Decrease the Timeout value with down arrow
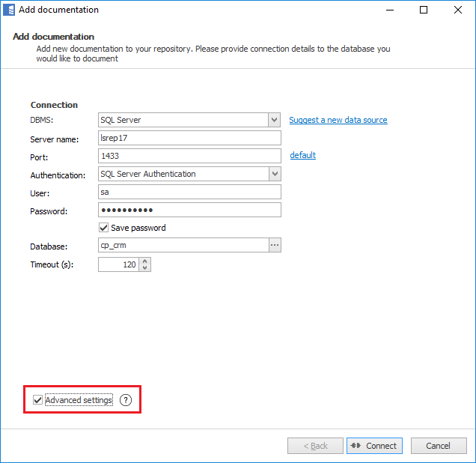This screenshot has height=463, width=476. 145,268
